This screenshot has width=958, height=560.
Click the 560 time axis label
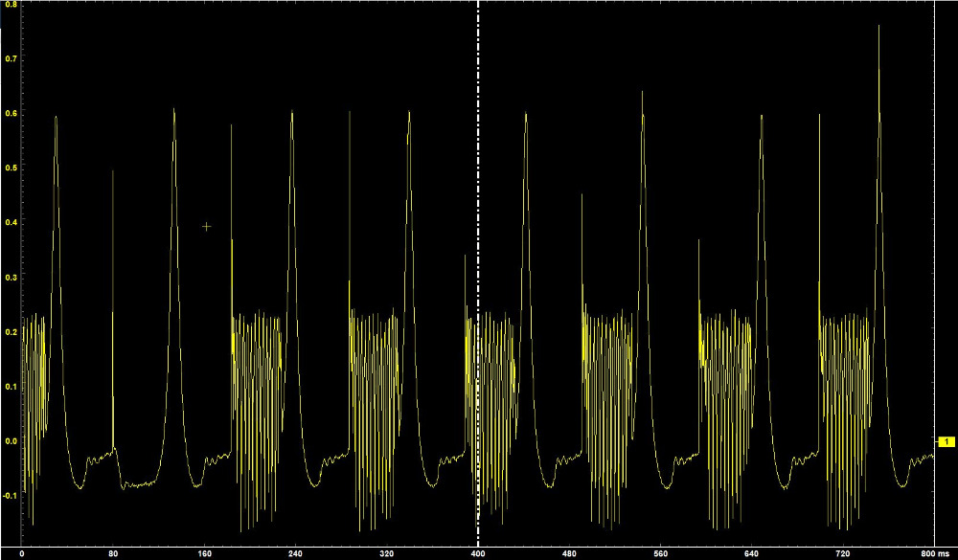coord(660,553)
